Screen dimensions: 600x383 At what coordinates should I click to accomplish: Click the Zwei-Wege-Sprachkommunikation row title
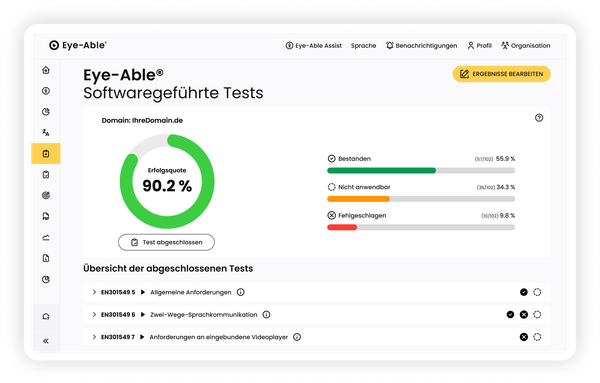pos(204,315)
